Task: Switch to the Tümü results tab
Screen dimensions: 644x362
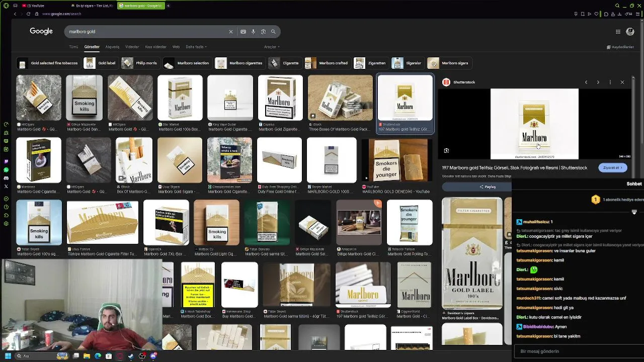Action: click(x=73, y=47)
